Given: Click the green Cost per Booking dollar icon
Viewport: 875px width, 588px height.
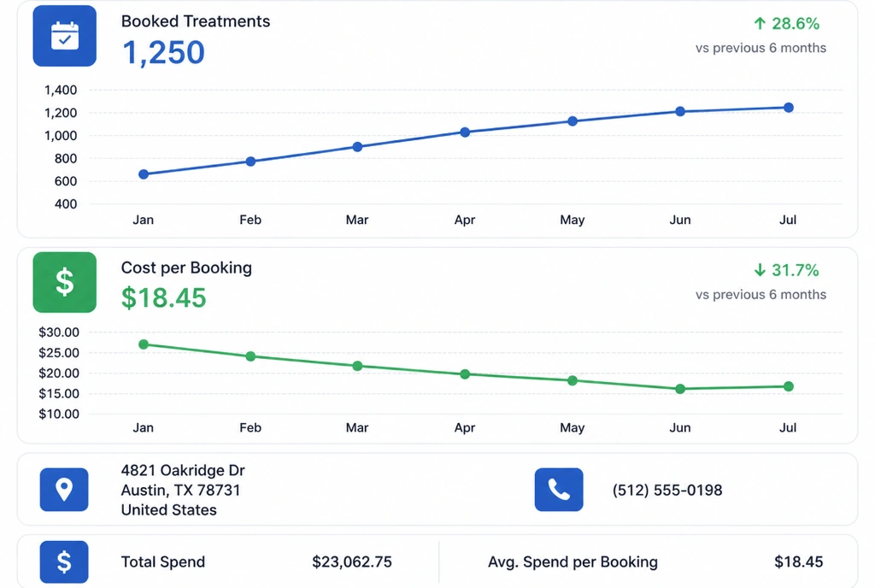Looking at the screenshot, I should [x=65, y=282].
